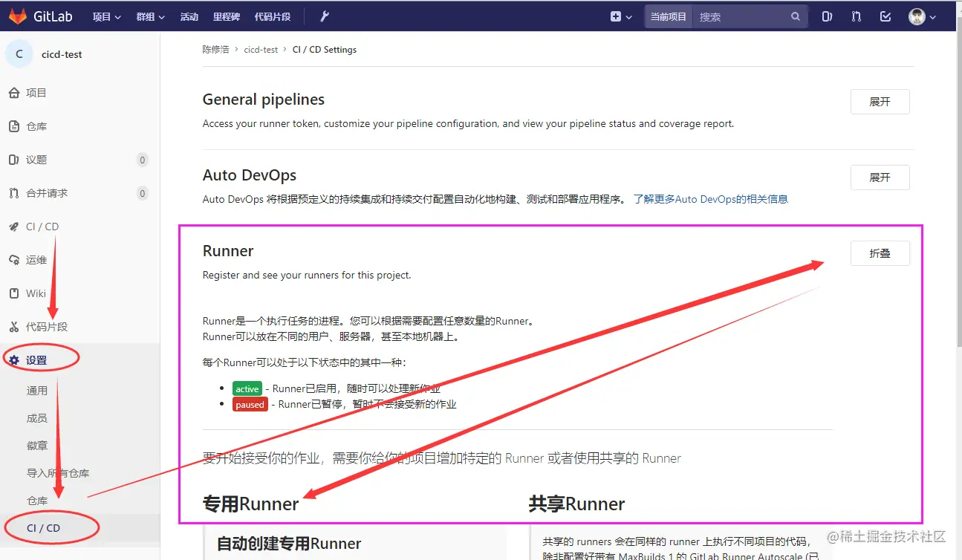The width and height of the screenshot is (962, 560).
Task: Open merge requests icon in the top bar
Action: 856,16
